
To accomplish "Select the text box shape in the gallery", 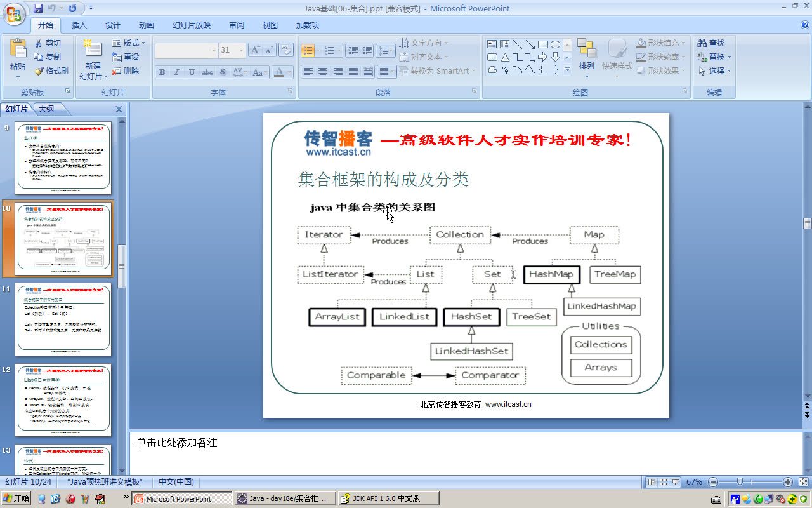I will coord(492,44).
